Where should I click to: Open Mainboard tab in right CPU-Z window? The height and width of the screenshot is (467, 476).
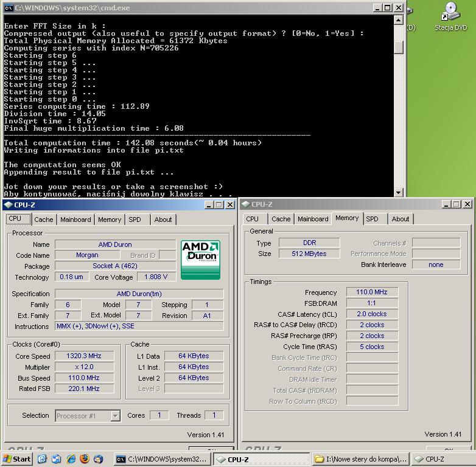[x=313, y=219]
